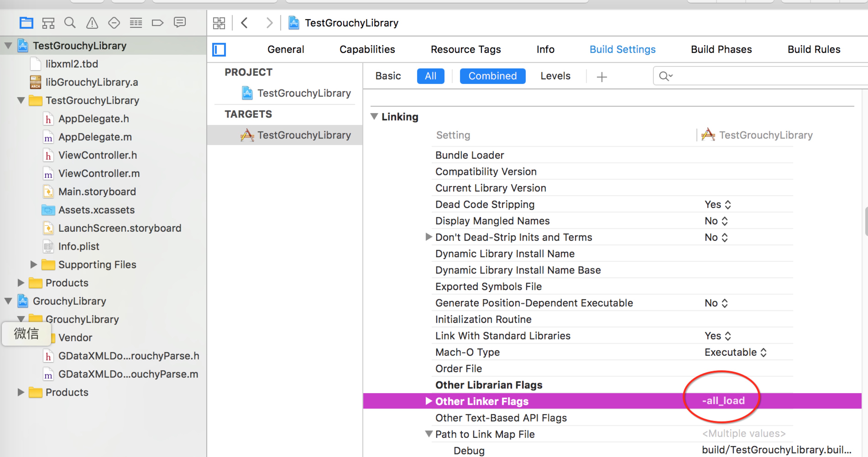This screenshot has width=868, height=457.
Task: Open the Breakpoint navigator icon
Action: [157, 23]
